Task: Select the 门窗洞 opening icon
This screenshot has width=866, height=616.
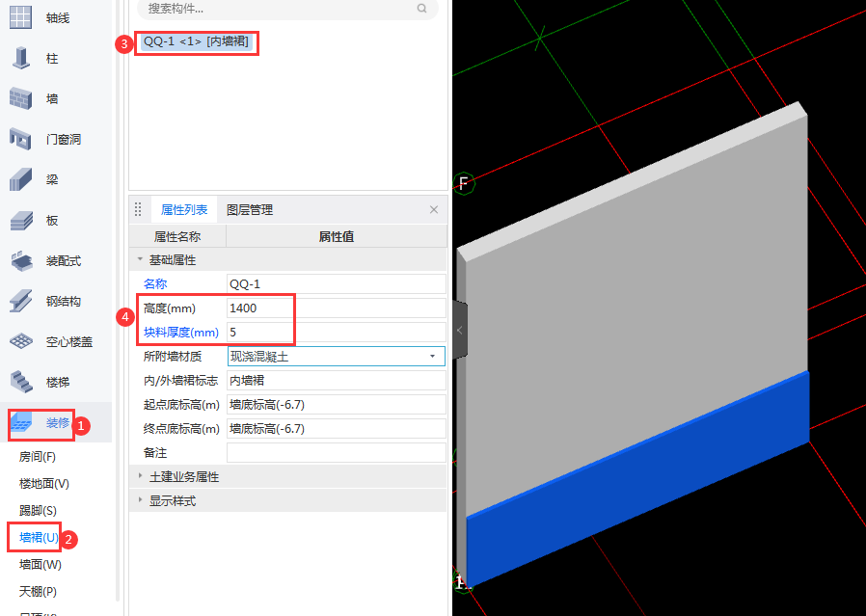Action: click(20, 139)
